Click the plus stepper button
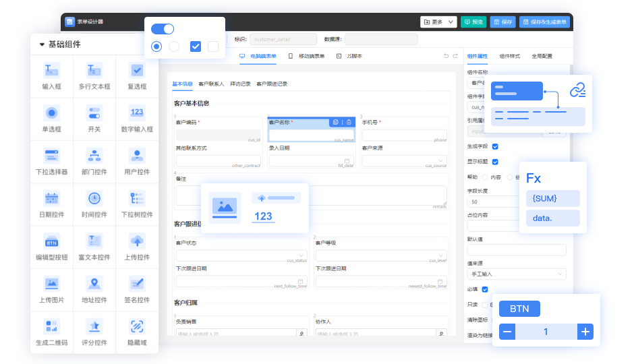Screen dimensions: 634x364 click(x=585, y=332)
